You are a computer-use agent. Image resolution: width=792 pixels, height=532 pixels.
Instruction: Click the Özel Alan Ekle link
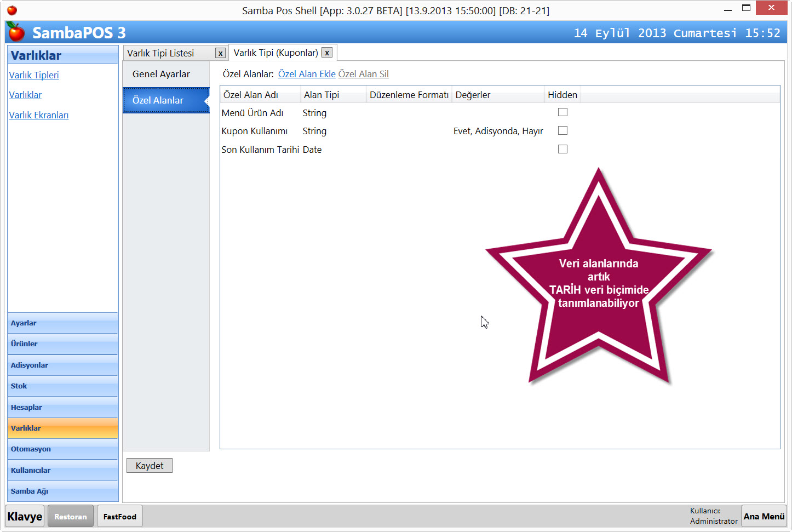[307, 74]
